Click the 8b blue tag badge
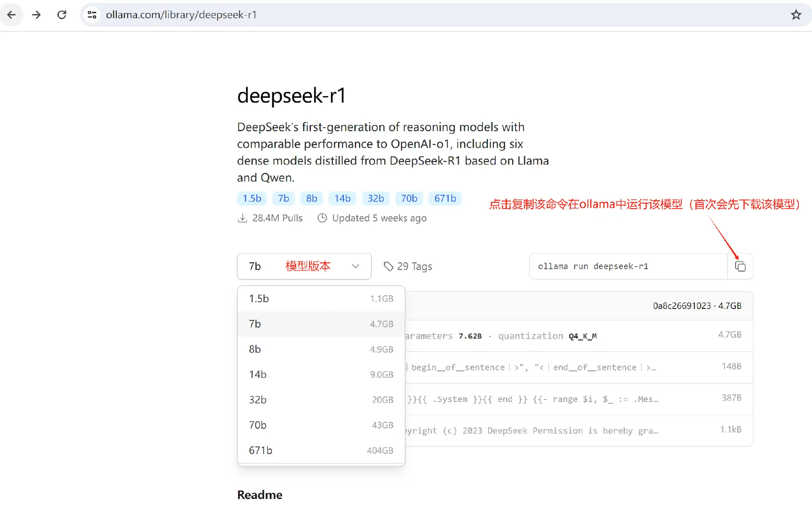Viewport: 812px width, 507px height. tap(312, 198)
